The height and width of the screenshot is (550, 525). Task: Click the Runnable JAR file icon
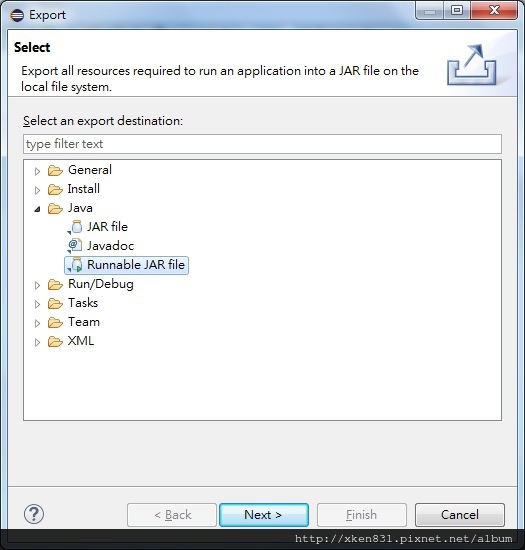coord(75,265)
